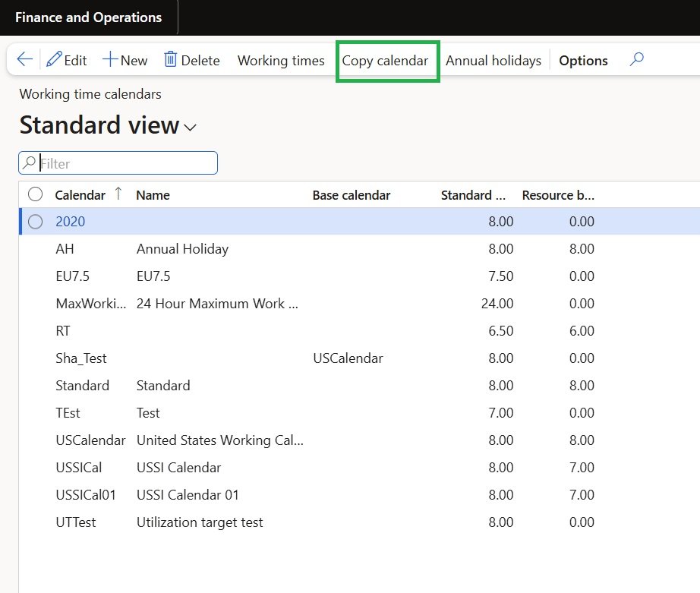Open the 2020 calendar link
The height and width of the screenshot is (593, 700).
(x=71, y=222)
